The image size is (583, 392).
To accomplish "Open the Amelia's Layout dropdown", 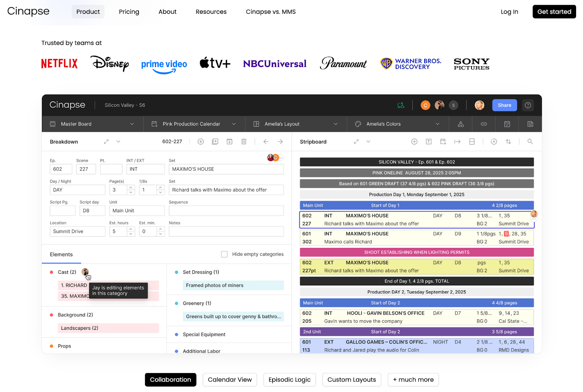I will (296, 124).
